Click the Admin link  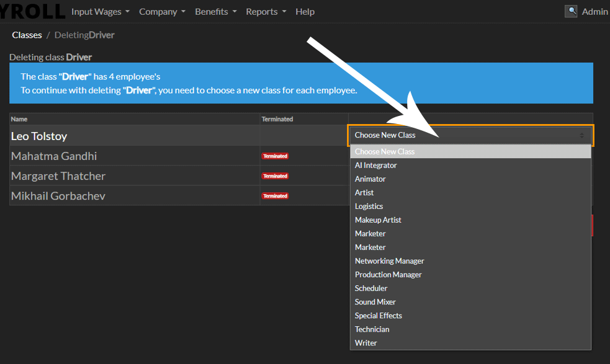pyautogui.click(x=595, y=11)
